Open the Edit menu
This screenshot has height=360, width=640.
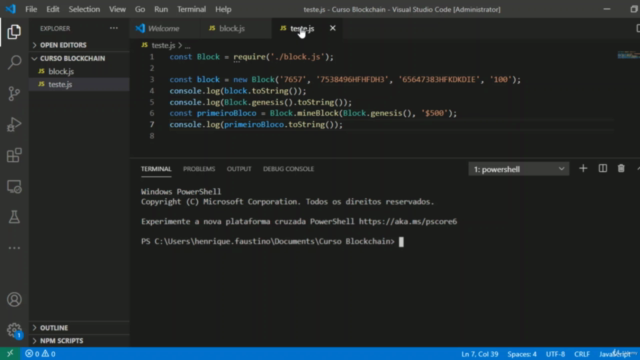coord(53,9)
